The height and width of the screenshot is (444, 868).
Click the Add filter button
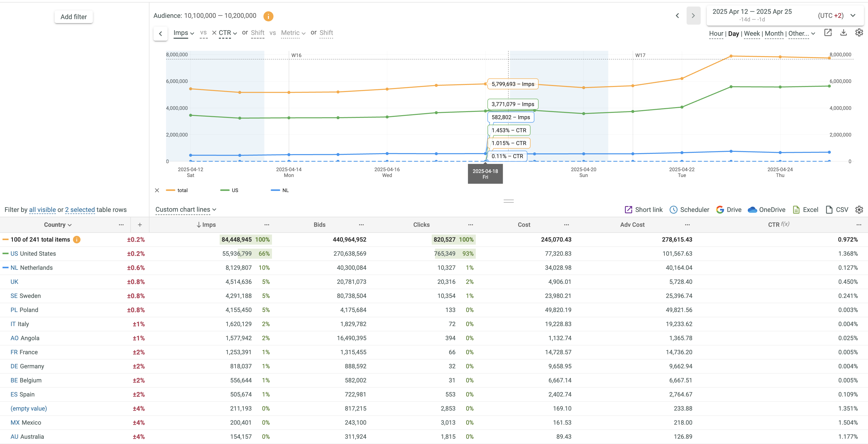[x=73, y=17]
